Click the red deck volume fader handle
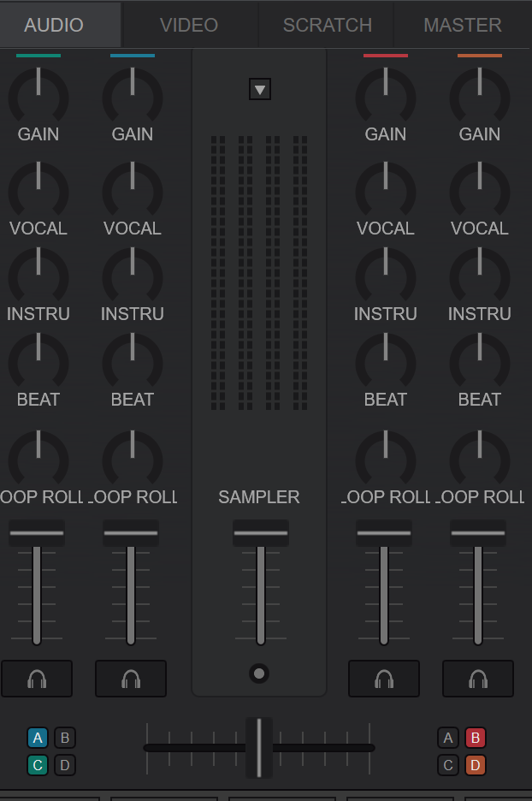This screenshot has width=532, height=801. [384, 533]
